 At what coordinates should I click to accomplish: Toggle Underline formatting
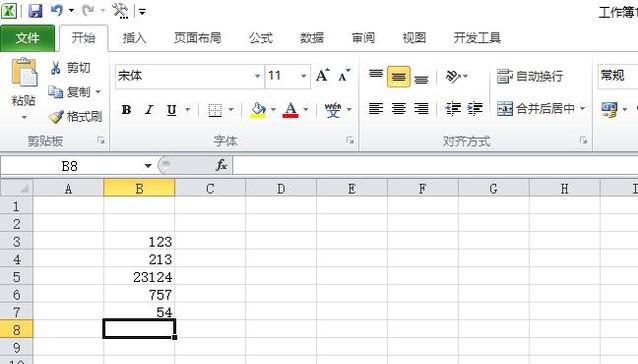(172, 110)
